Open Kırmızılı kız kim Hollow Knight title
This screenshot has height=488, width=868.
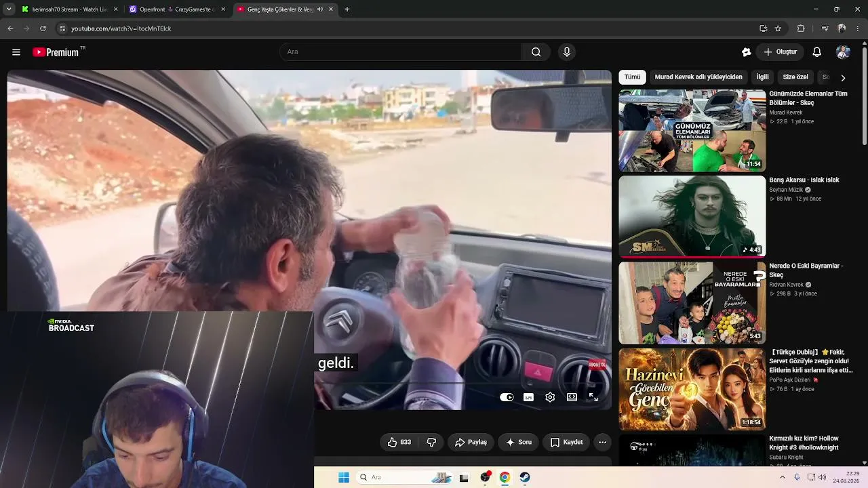point(804,443)
